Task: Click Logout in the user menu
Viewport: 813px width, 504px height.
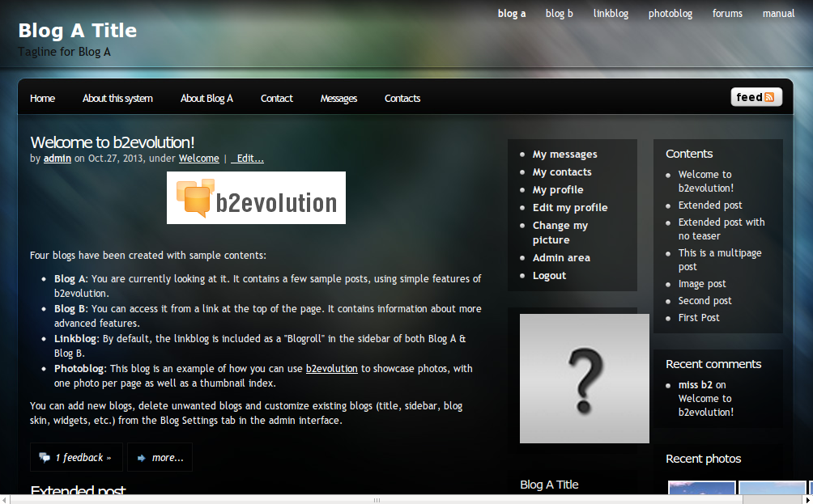Action: tap(549, 276)
